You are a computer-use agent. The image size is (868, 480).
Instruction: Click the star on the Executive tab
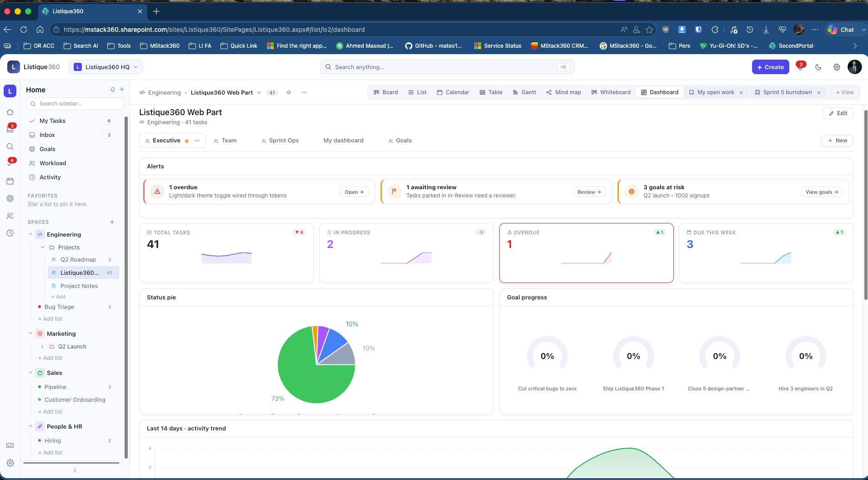coord(187,141)
